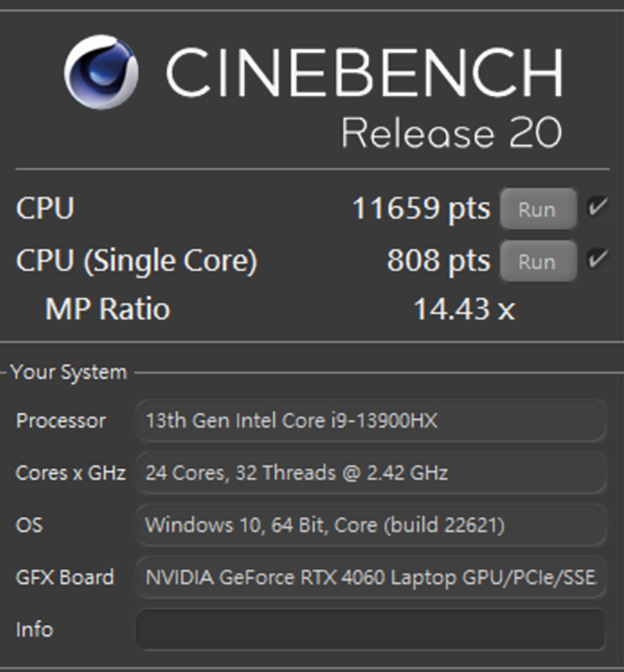Click the Your System section header
Screen dimensions: 624x672
(x=69, y=372)
